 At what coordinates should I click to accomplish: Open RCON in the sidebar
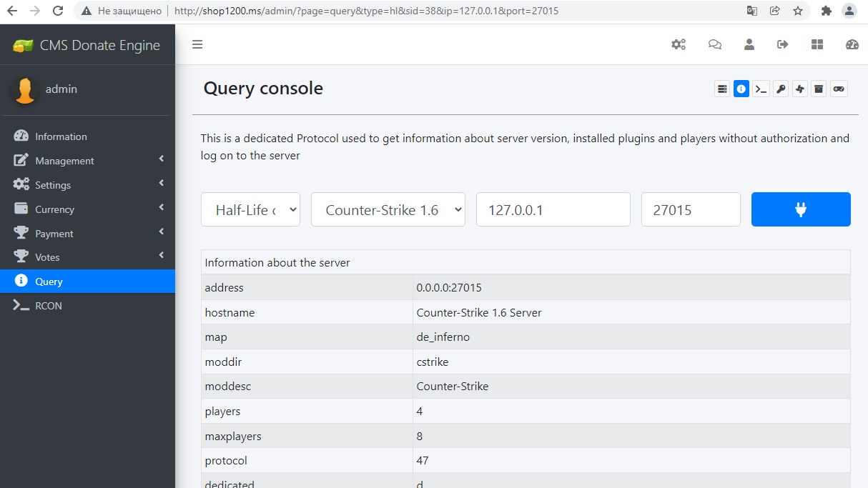click(x=49, y=306)
